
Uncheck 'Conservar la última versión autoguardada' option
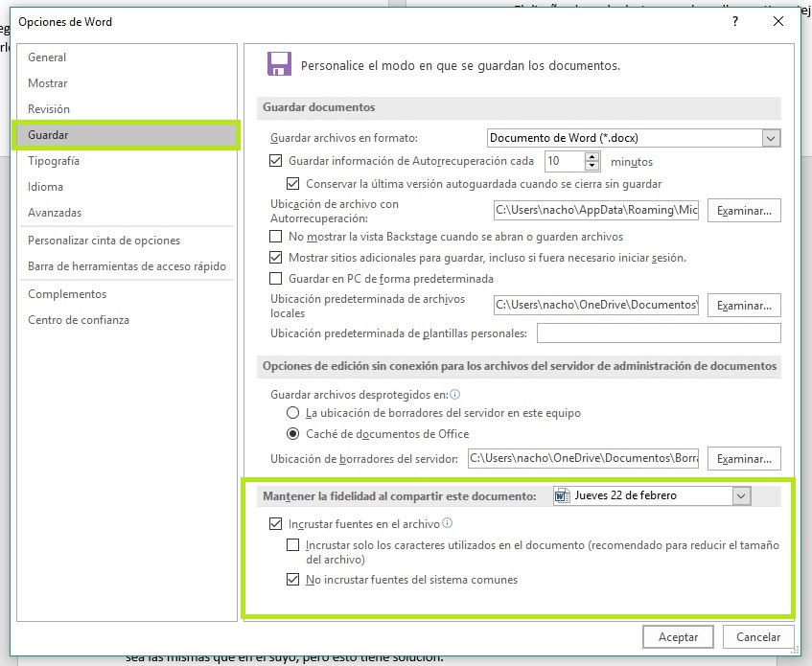click(292, 184)
